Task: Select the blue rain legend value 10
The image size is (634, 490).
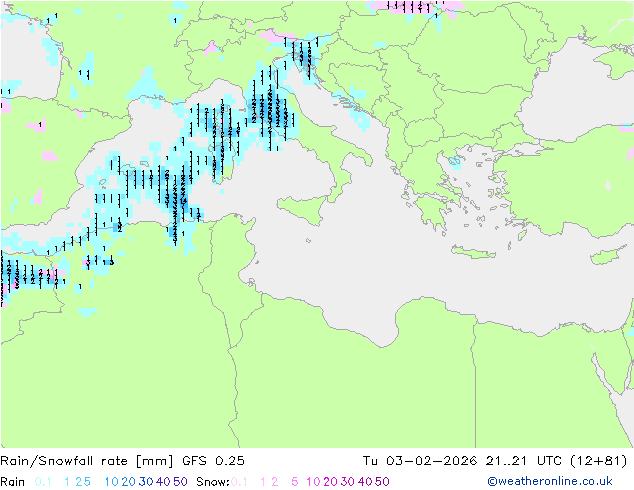Action: 111,482
